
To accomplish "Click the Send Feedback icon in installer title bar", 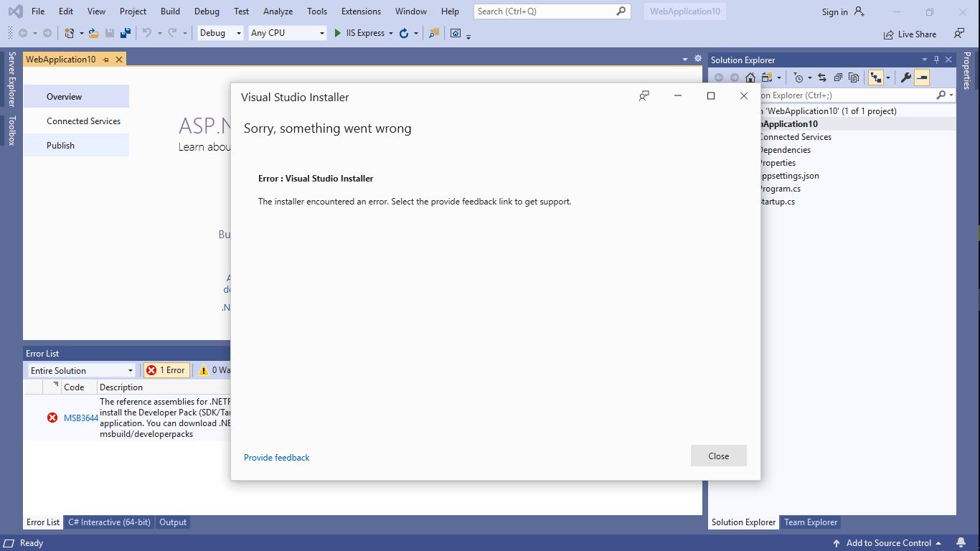I will [644, 96].
